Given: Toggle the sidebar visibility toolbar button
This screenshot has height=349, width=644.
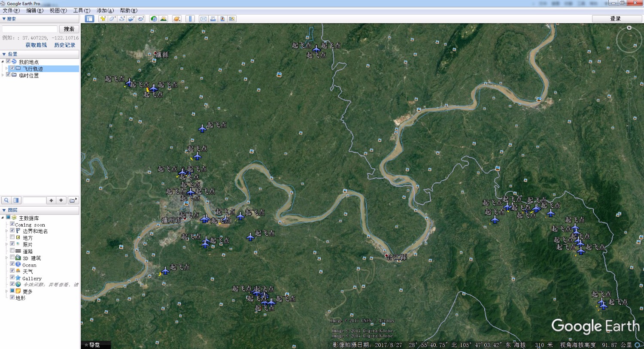Looking at the screenshot, I should [89, 19].
